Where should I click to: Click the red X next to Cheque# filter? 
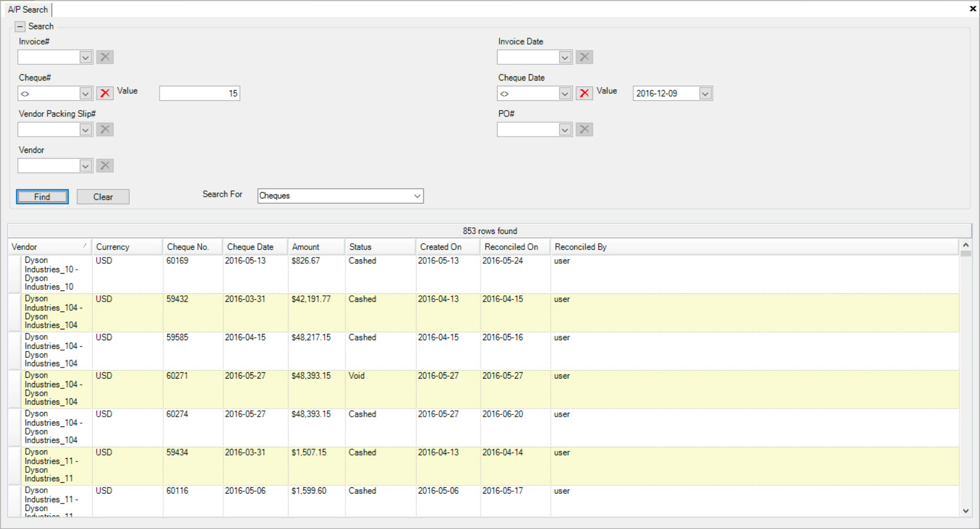[105, 93]
